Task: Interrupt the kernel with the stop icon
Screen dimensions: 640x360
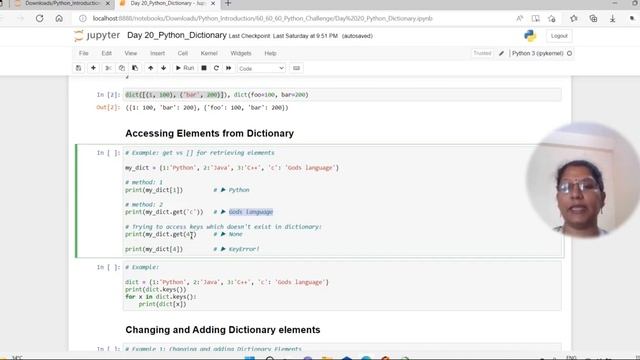Action: coord(204,68)
